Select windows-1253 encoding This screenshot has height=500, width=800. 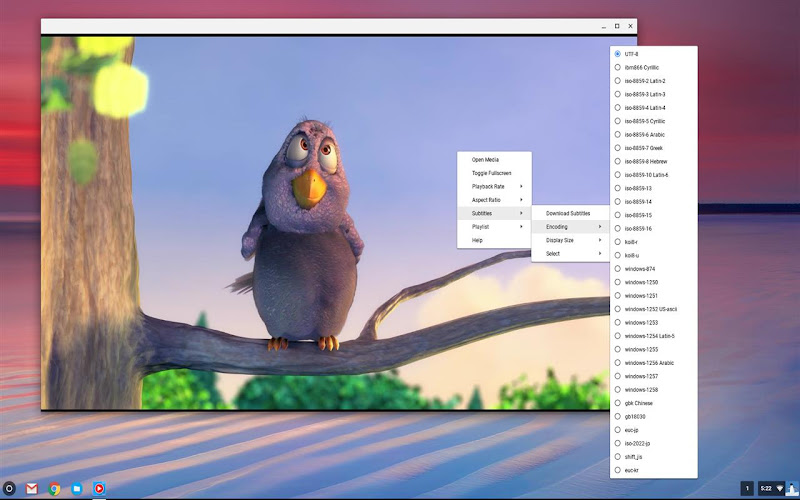tap(654, 322)
